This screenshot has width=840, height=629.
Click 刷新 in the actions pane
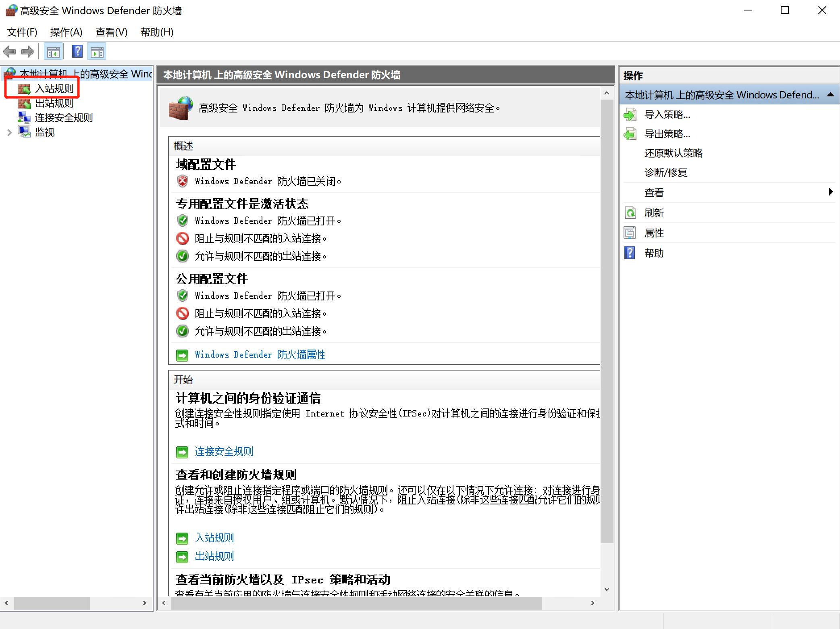pyautogui.click(x=654, y=213)
